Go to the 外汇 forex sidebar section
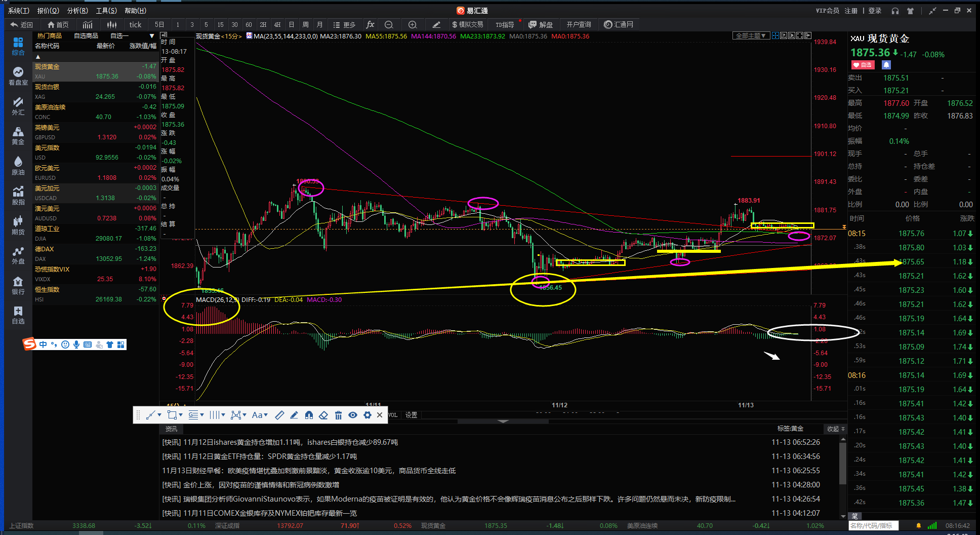Viewport: 980px width, 535px height. [x=18, y=106]
